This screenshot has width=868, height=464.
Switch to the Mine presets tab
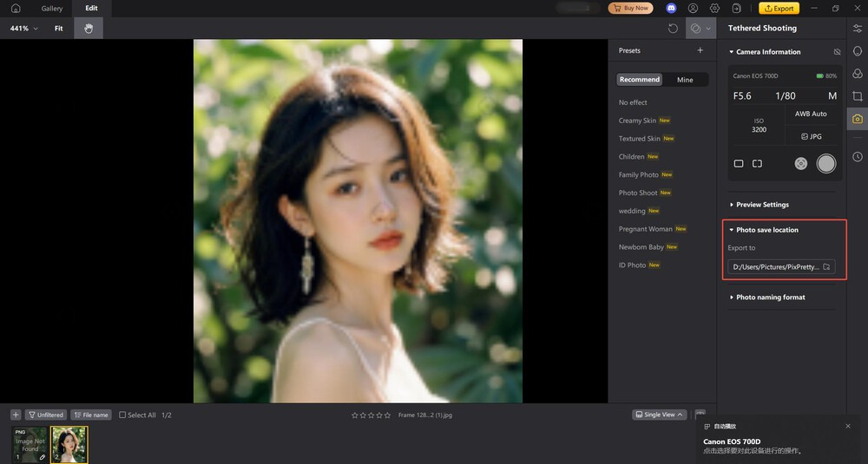click(x=685, y=80)
